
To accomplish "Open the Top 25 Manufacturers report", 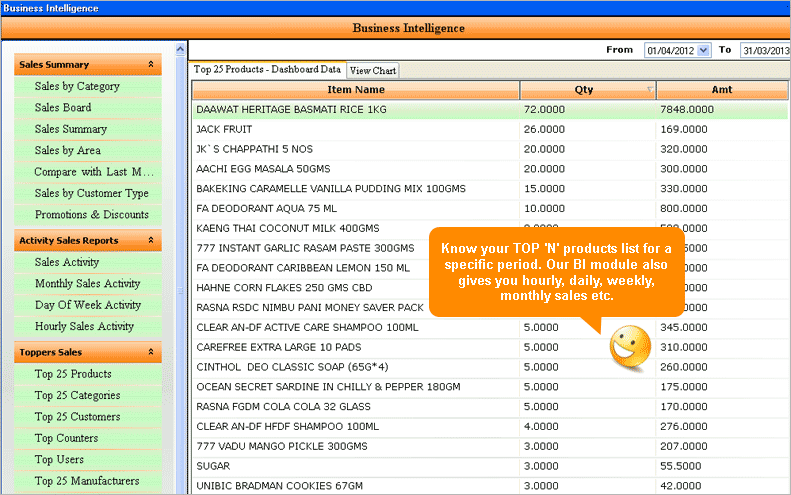I will 87,482.
